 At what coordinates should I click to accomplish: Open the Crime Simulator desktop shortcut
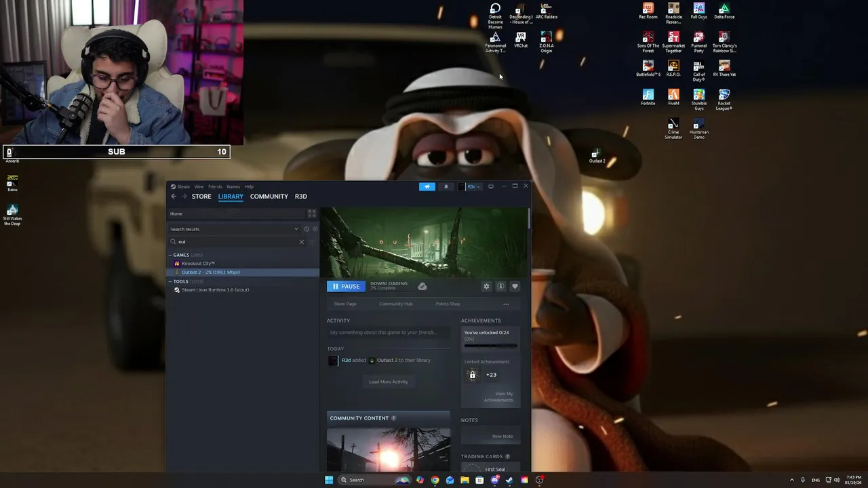pos(673,129)
